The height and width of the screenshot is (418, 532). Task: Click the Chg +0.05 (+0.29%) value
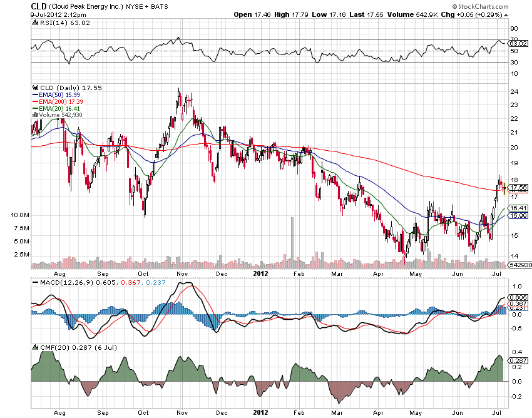pos(471,14)
